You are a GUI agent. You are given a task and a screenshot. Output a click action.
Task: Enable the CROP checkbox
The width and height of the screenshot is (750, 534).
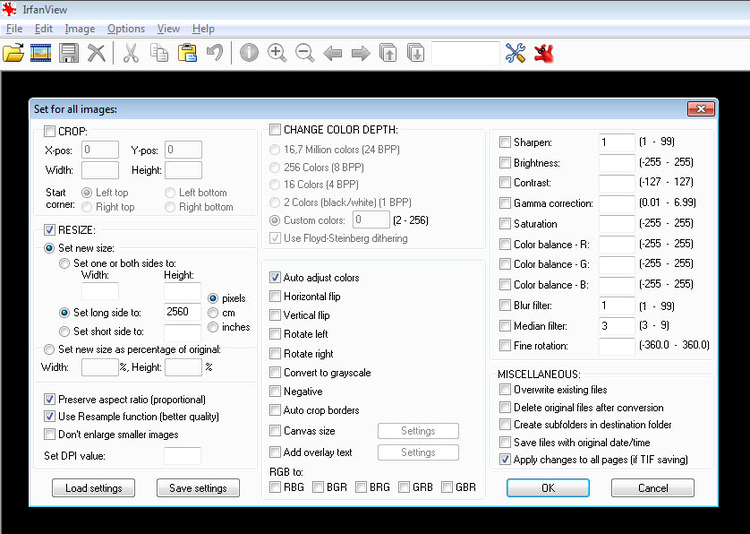(49, 131)
